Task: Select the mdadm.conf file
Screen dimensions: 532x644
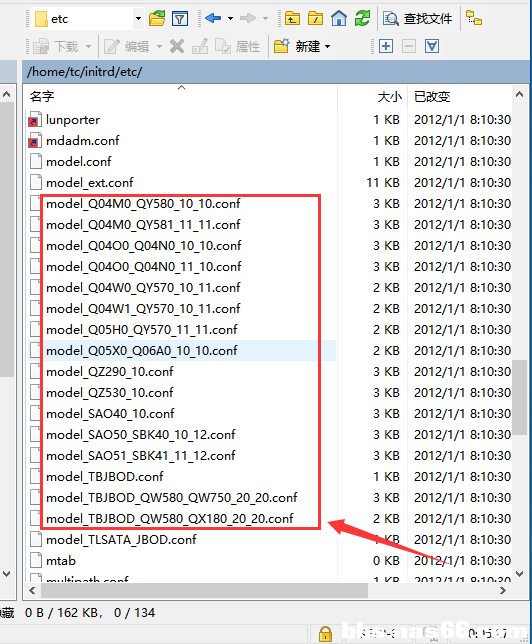Action: tap(83, 140)
